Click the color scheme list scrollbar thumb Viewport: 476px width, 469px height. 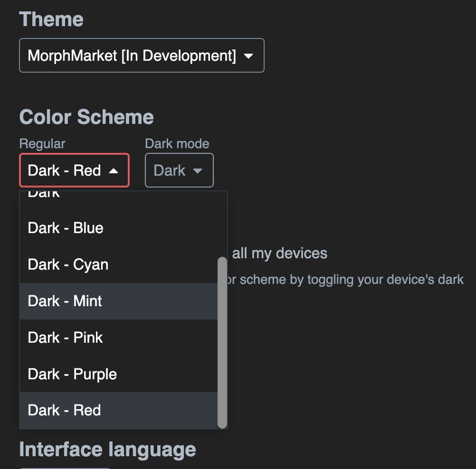(222, 342)
